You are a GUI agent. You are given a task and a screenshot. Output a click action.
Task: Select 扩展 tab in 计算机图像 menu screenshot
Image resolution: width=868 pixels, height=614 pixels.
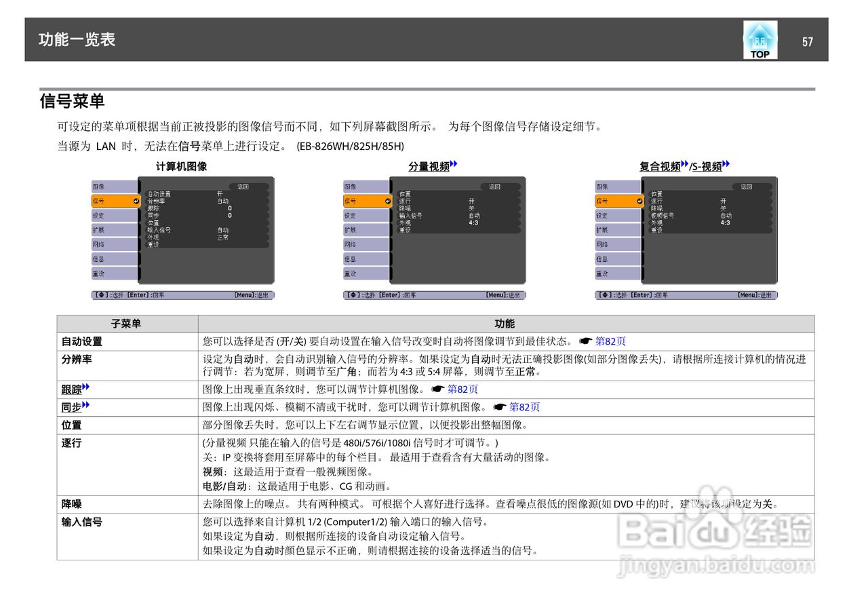(x=114, y=230)
